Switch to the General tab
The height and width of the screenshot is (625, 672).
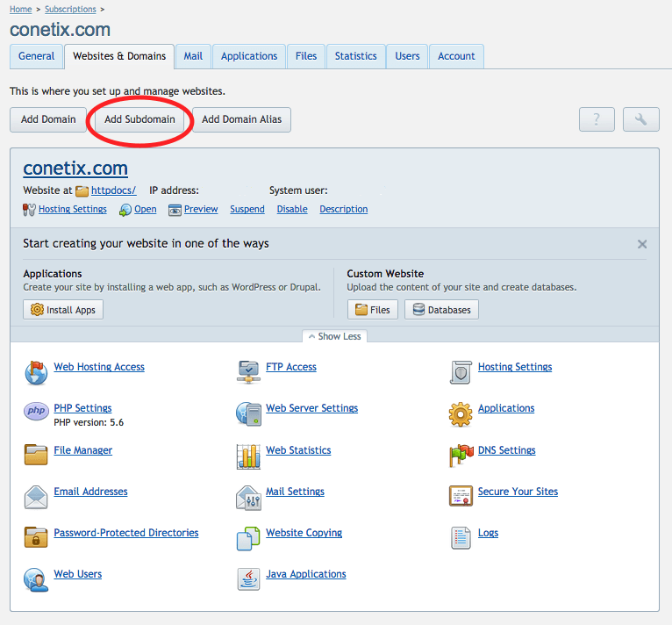[x=37, y=56]
